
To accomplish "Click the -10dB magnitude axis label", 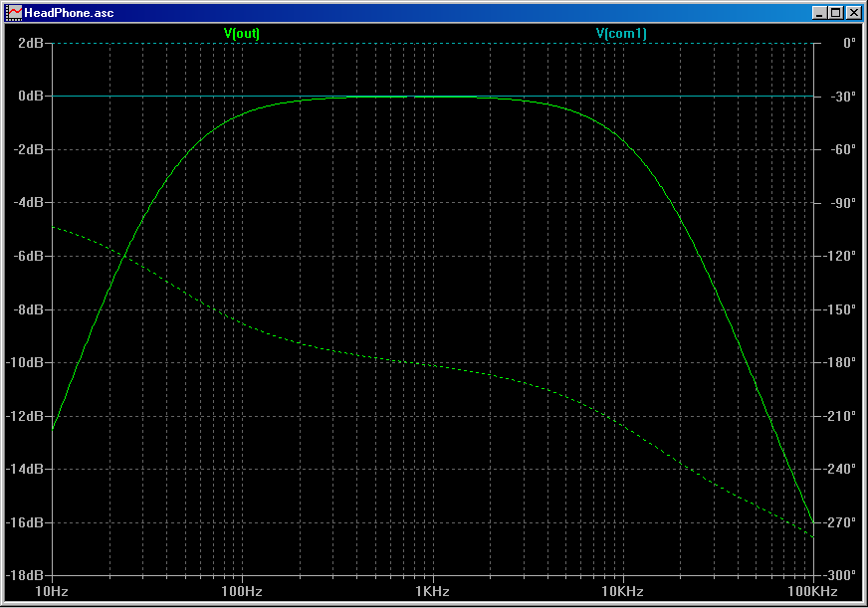I will point(25,362).
